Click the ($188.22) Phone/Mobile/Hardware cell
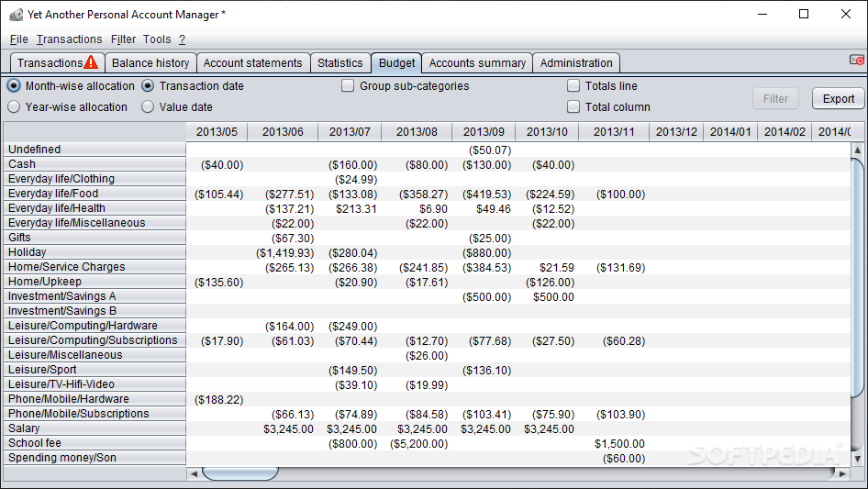Image resolution: width=868 pixels, height=489 pixels. (x=218, y=400)
